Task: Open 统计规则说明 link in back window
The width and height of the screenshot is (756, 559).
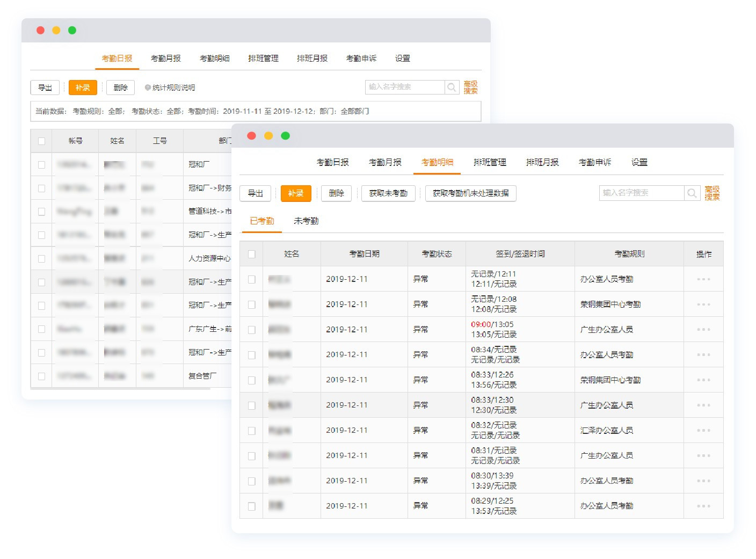Action: click(174, 88)
